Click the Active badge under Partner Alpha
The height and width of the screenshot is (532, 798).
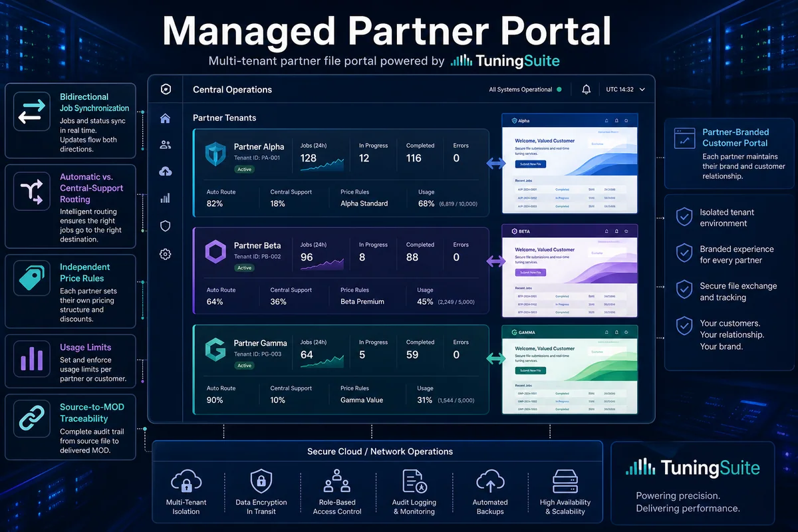[x=245, y=170]
